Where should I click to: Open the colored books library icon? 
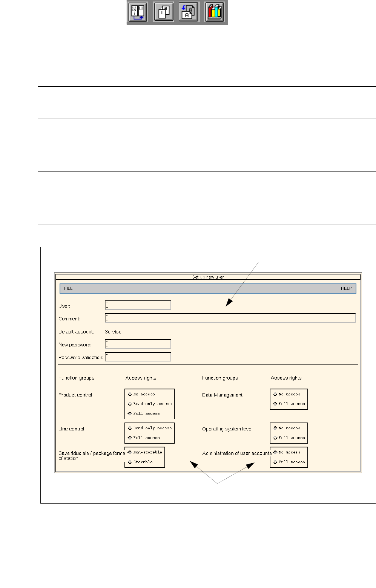(x=215, y=12)
